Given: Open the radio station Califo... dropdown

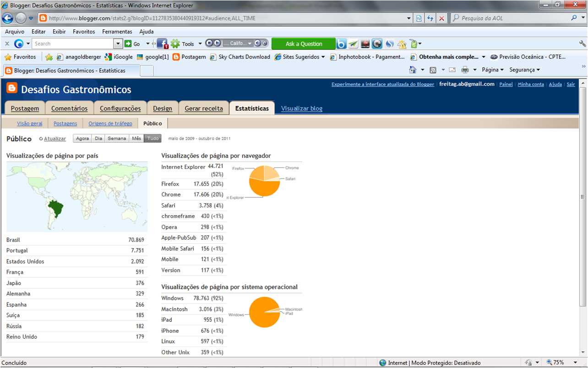Looking at the screenshot, I should (x=238, y=43).
